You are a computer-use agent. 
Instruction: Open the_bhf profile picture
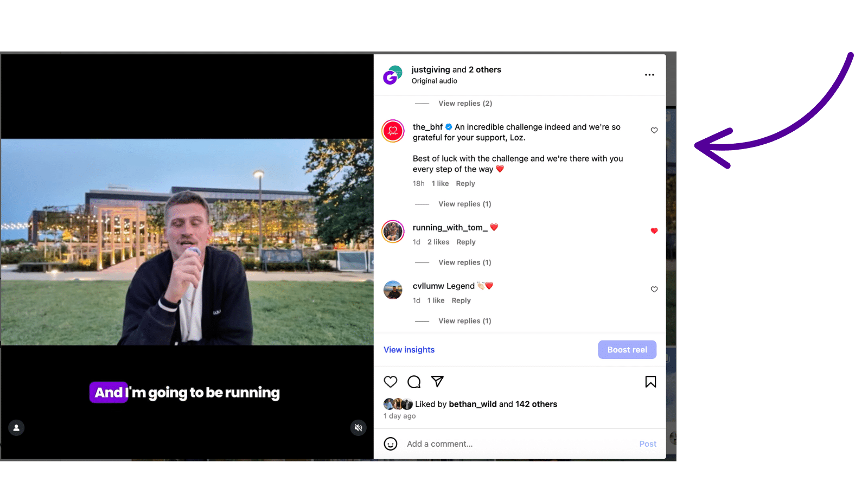(x=393, y=131)
